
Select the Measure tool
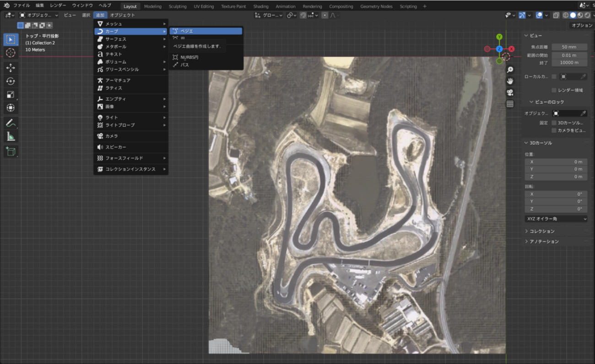[x=11, y=137]
